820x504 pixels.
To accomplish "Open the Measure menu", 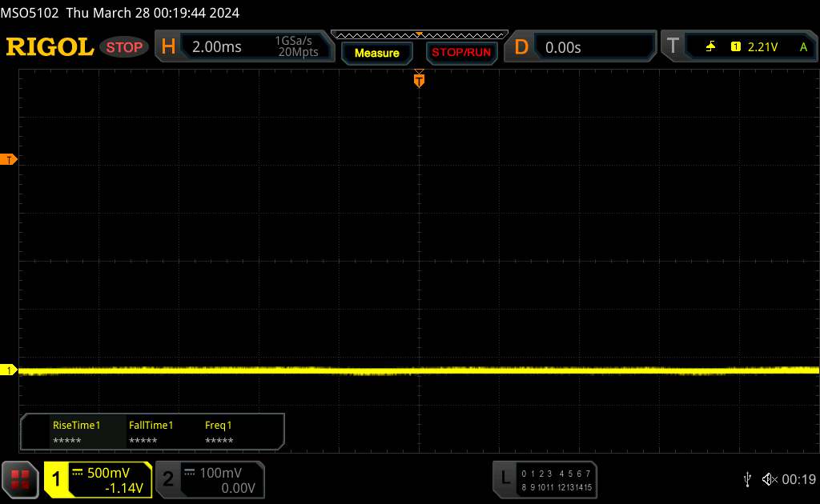I will 377,53.
